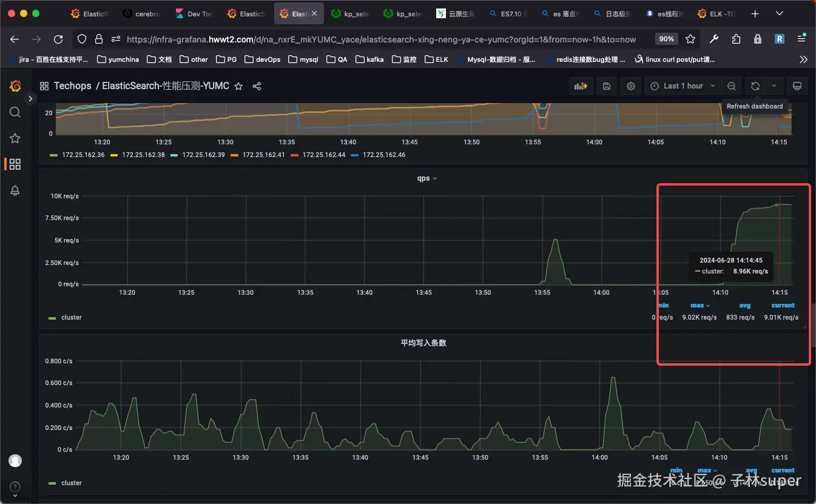This screenshot has height=504, width=816.
Task: Open Starred dashboards in the sidebar
Action: coord(15,138)
